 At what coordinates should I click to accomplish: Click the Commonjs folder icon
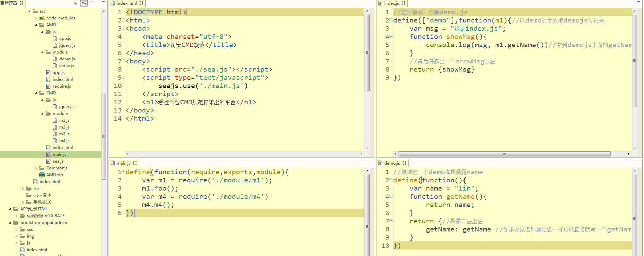pos(42,168)
